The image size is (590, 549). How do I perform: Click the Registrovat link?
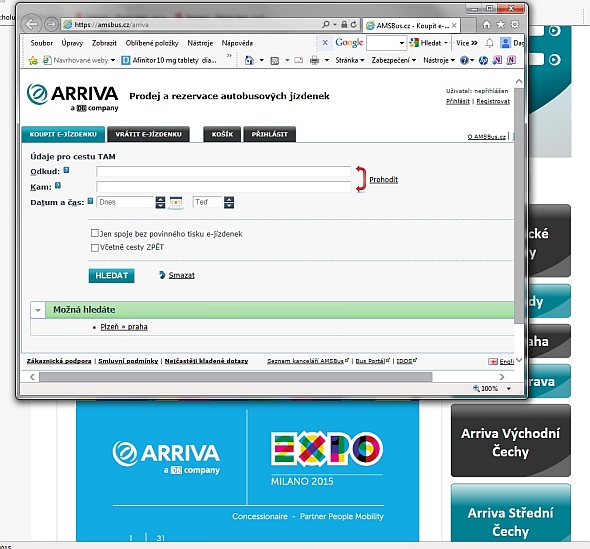(x=493, y=101)
